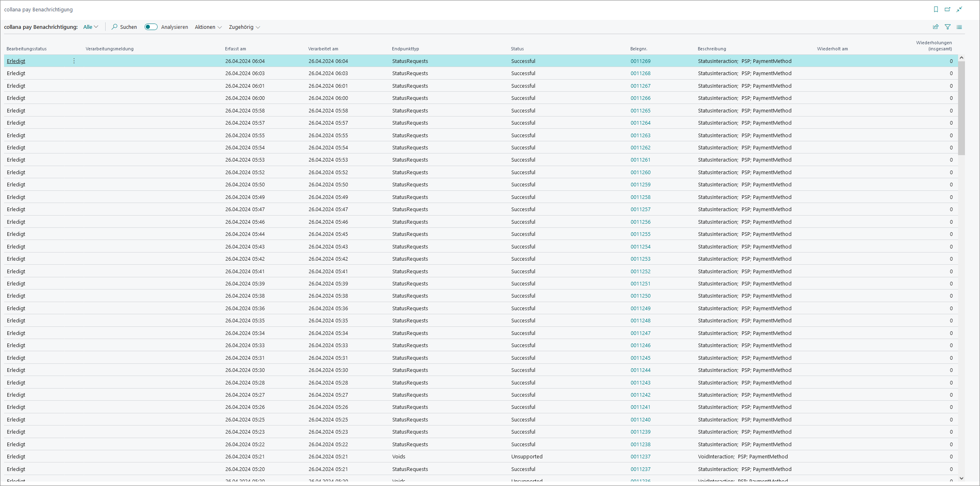980x486 pixels.
Task: Select Erfasst am 26.04.2024 06:03 cell
Action: 245,73
